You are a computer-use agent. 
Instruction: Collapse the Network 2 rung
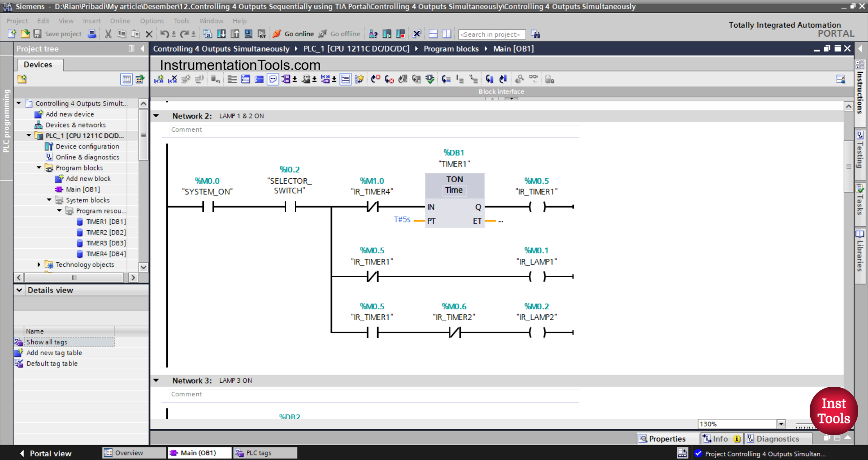[156, 116]
